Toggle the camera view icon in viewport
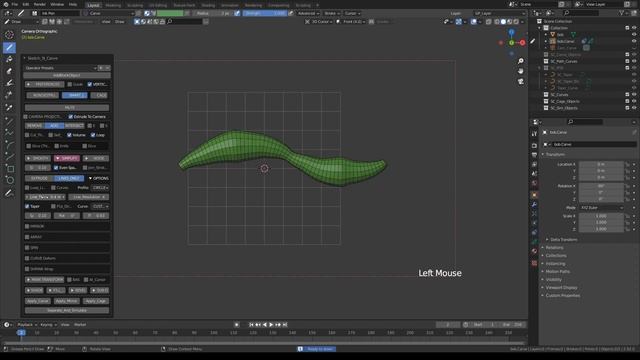This screenshot has width=640, height=360. [520, 82]
